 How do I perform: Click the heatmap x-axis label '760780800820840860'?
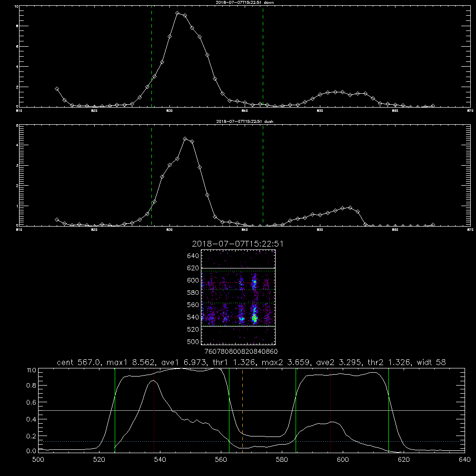tap(241, 351)
